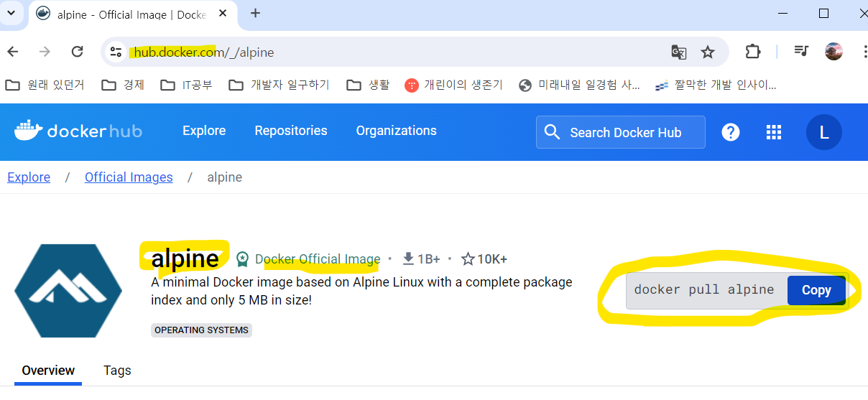868x400 pixels.
Task: Open Repositories in the top navigation
Action: coord(291,131)
